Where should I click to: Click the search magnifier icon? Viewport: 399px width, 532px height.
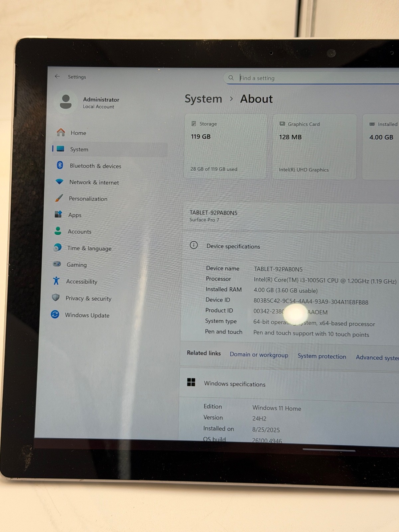point(231,78)
